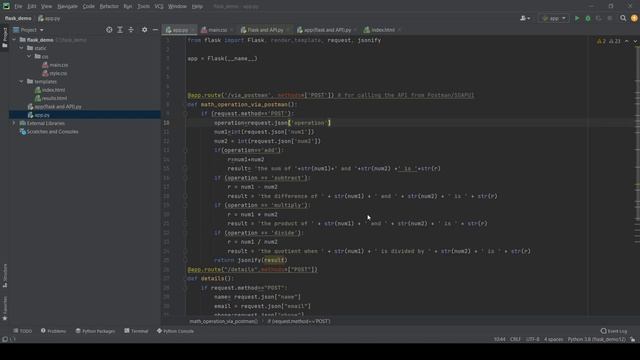Screen dimensions: 640x360
Task: Collapse the templates folder
Action: click(21, 82)
